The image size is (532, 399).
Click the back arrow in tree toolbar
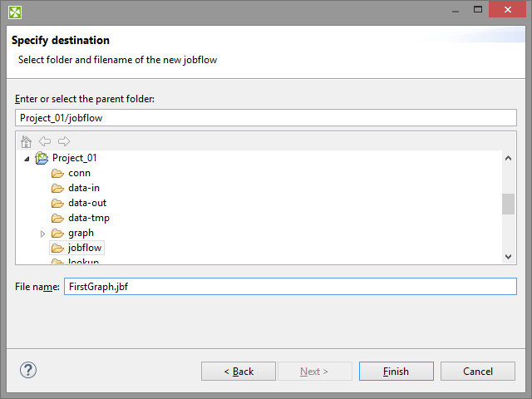(45, 141)
